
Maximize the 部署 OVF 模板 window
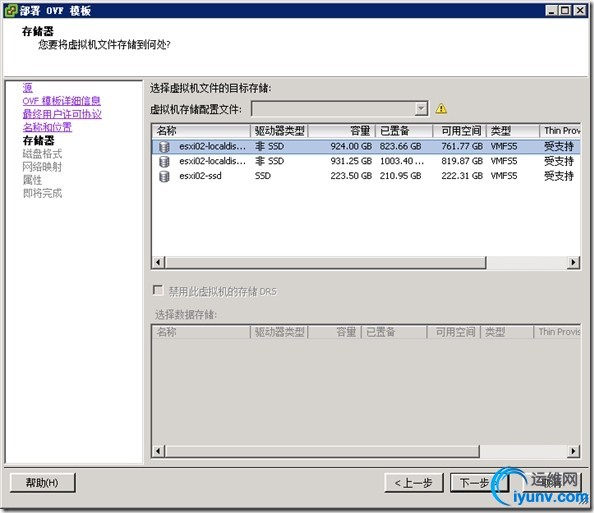point(565,10)
